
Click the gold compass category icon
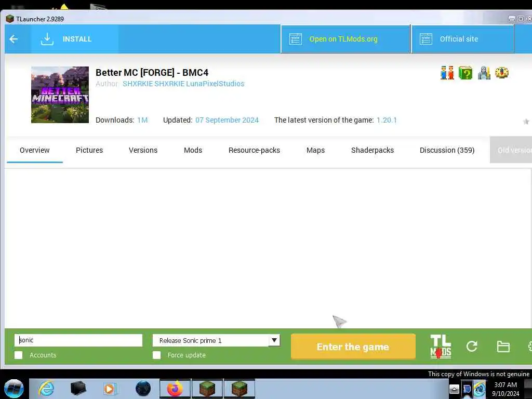(x=502, y=73)
